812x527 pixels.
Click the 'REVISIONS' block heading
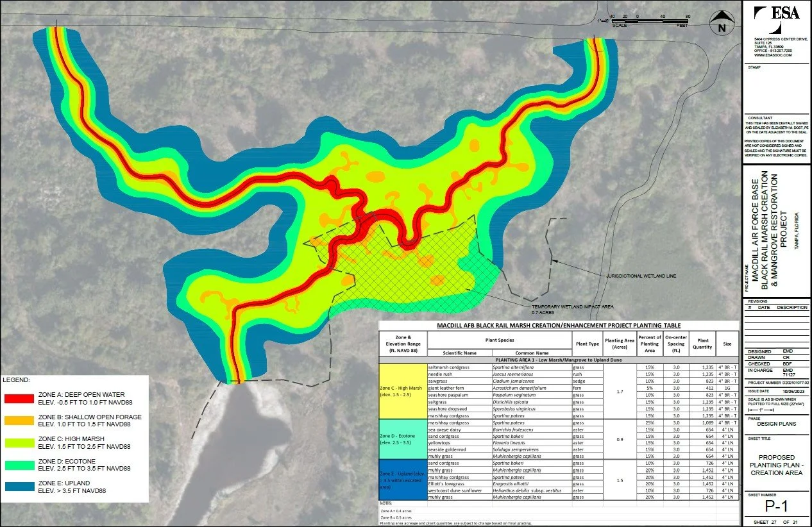(x=759, y=301)
